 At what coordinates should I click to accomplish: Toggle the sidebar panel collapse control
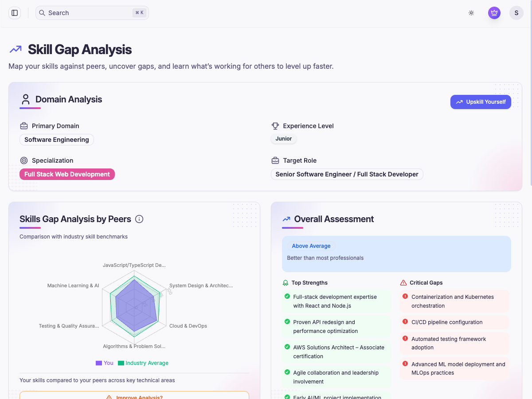point(14,13)
